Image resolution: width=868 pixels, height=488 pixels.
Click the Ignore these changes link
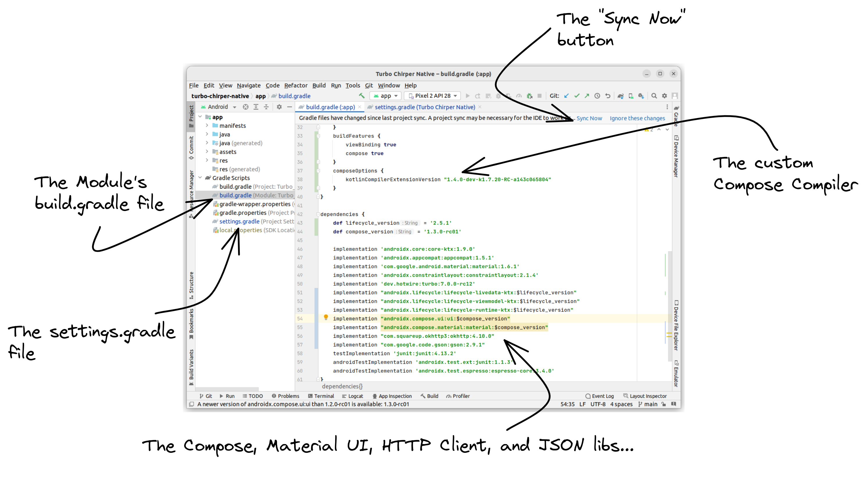click(x=637, y=118)
